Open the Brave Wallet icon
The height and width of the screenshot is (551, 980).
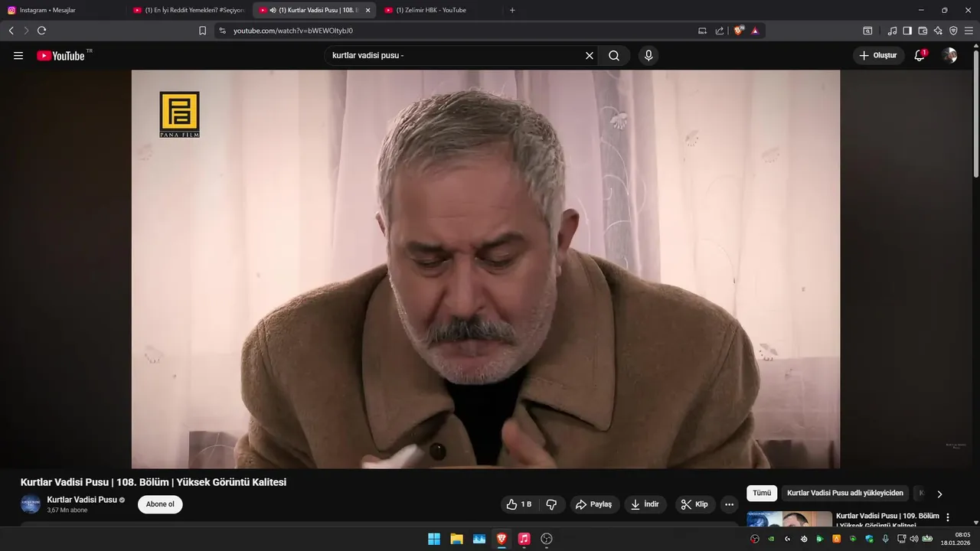(923, 31)
